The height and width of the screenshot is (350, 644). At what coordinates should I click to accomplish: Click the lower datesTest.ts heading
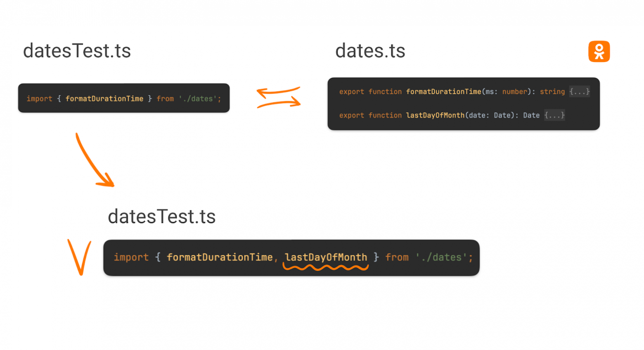tap(161, 217)
